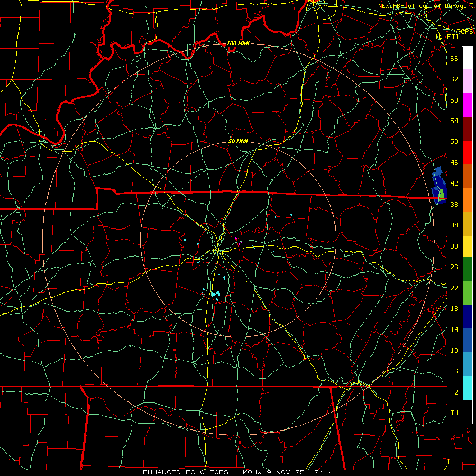
Task: Select the dark green legend color band
Action: pos(467,269)
